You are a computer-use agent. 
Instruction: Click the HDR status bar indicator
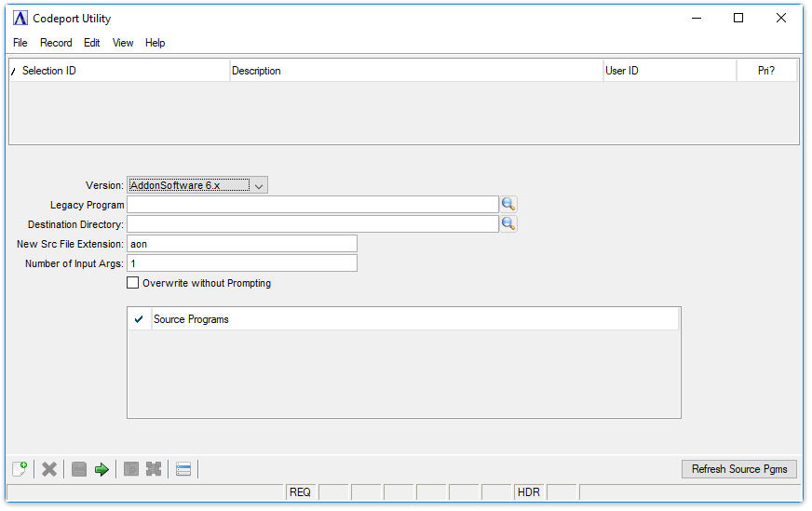(x=529, y=492)
